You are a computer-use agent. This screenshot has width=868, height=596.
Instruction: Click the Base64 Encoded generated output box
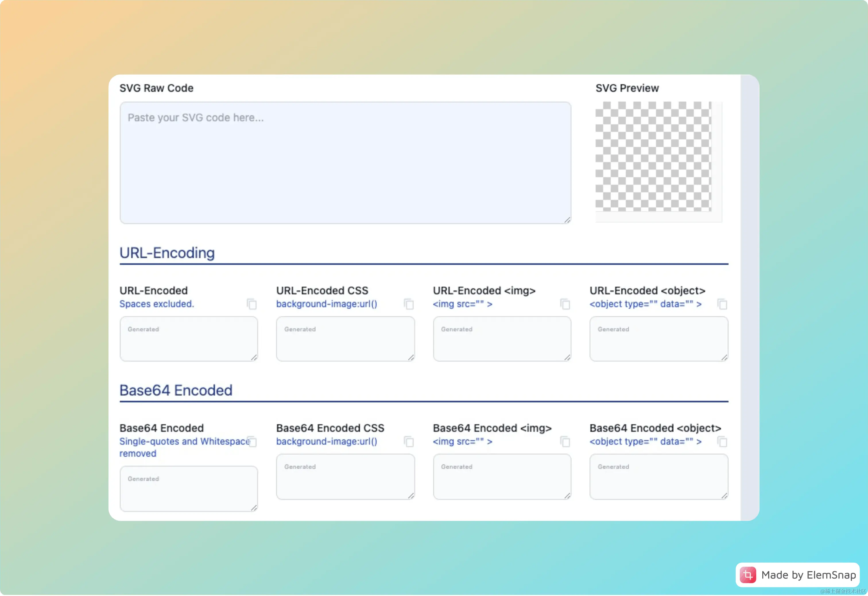pos(189,489)
